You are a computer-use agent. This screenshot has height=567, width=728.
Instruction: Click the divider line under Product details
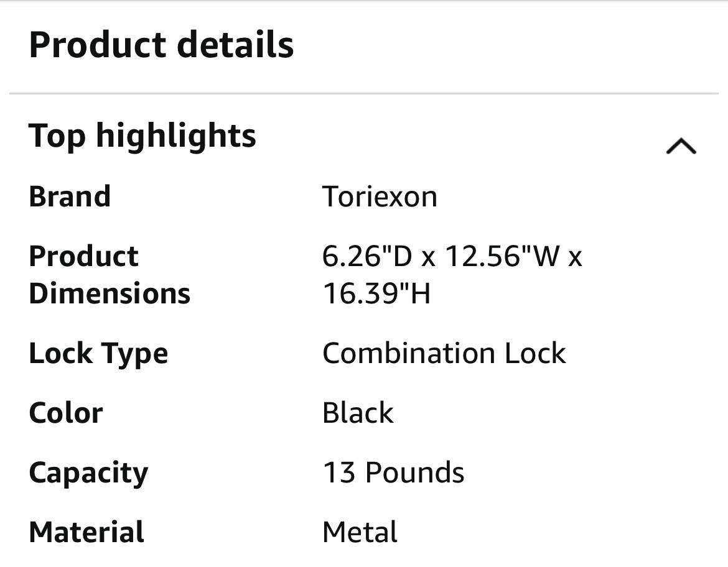[364, 94]
